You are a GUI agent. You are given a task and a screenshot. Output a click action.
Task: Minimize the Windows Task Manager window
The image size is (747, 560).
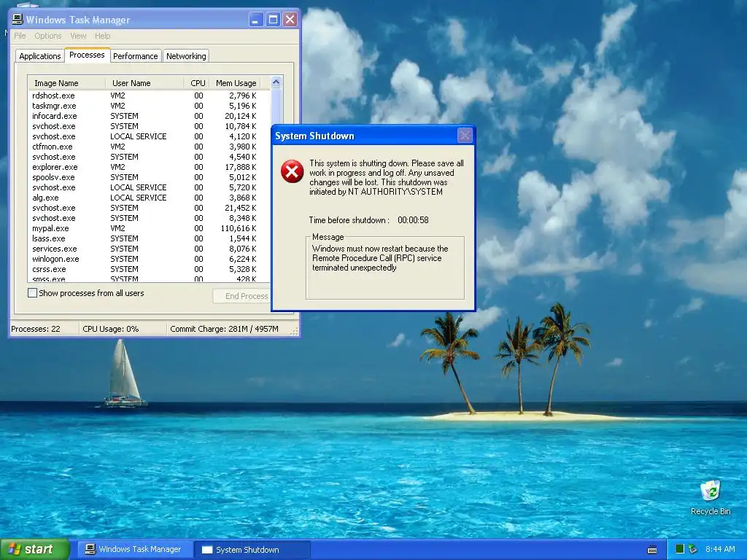coord(256,20)
